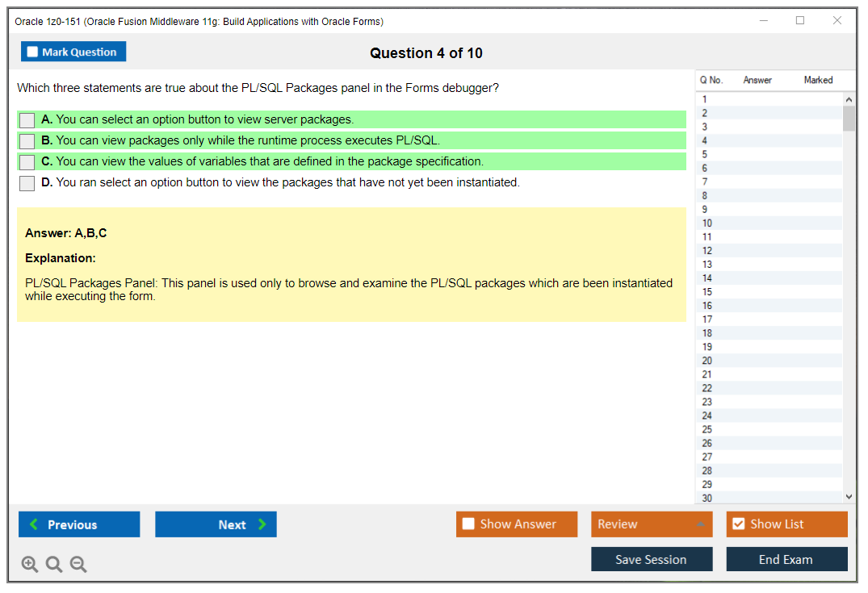Click the End Exam button
868x593 pixels.
point(786,559)
